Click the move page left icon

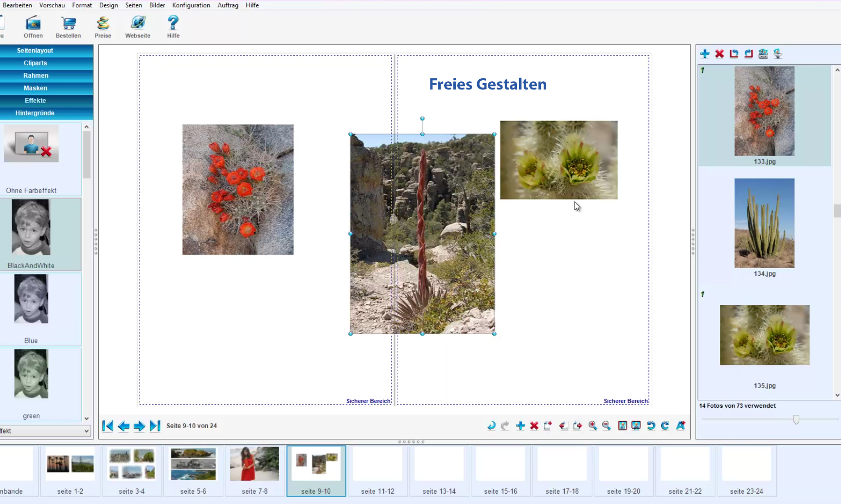[563, 426]
